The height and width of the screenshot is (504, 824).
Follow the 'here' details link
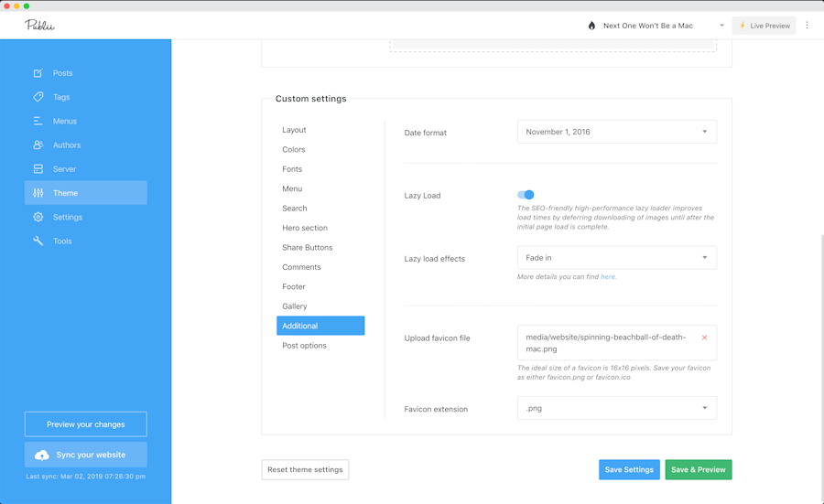tap(608, 276)
